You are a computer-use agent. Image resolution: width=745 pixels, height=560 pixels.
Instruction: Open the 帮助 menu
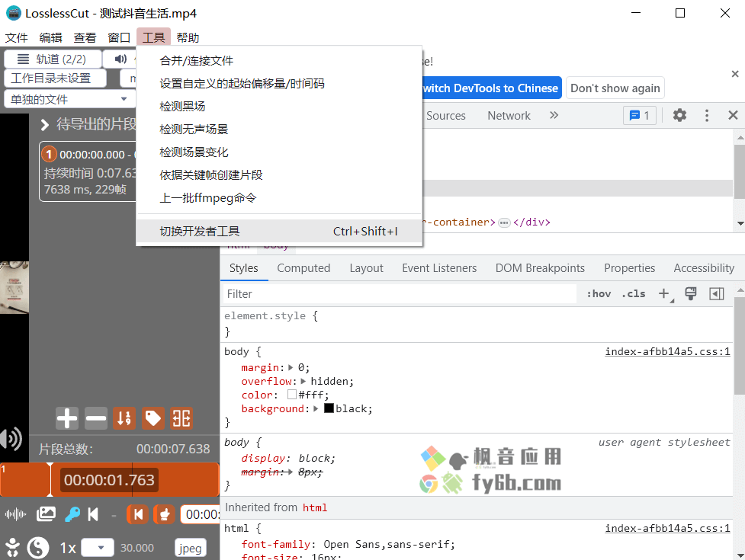coord(188,37)
